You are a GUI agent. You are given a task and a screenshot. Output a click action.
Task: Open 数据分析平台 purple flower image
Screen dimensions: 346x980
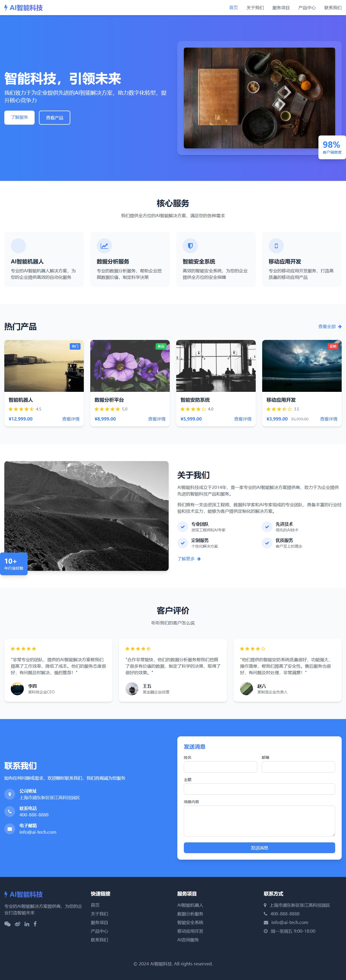pyautogui.click(x=130, y=366)
